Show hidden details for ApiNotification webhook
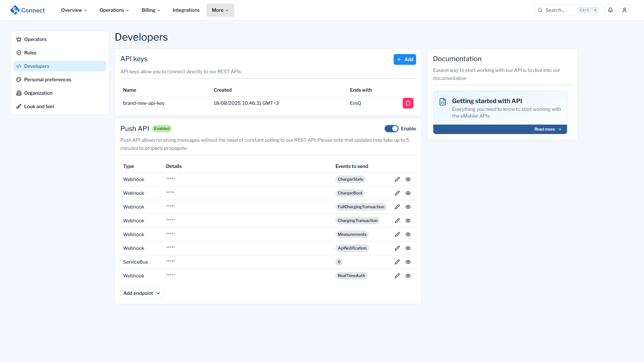 point(408,248)
